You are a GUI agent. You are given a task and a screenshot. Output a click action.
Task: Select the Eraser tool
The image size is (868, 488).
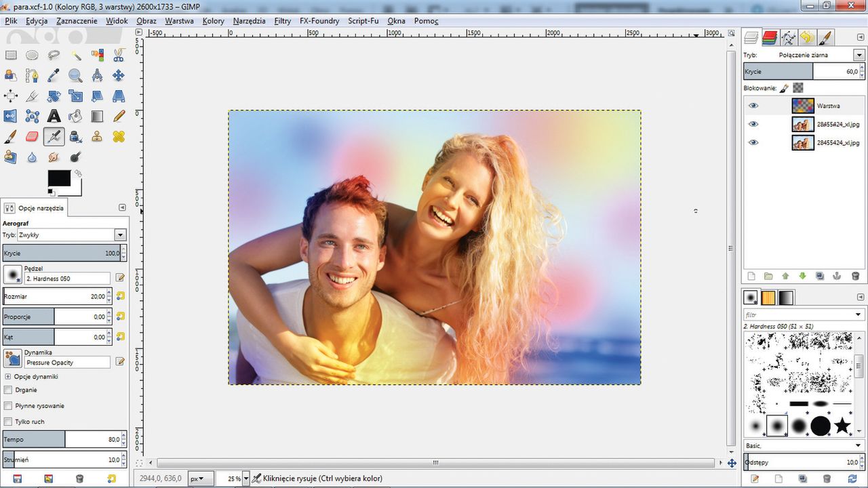(32, 137)
